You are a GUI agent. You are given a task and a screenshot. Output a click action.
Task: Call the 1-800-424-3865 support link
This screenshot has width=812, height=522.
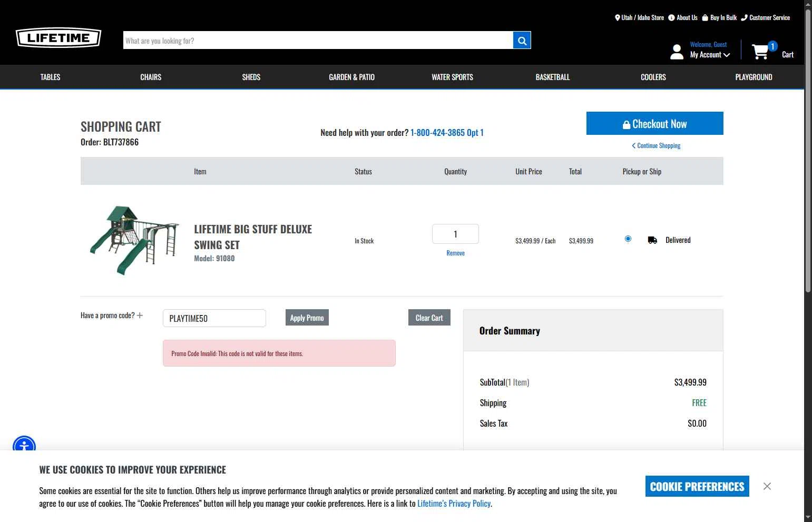(x=447, y=133)
